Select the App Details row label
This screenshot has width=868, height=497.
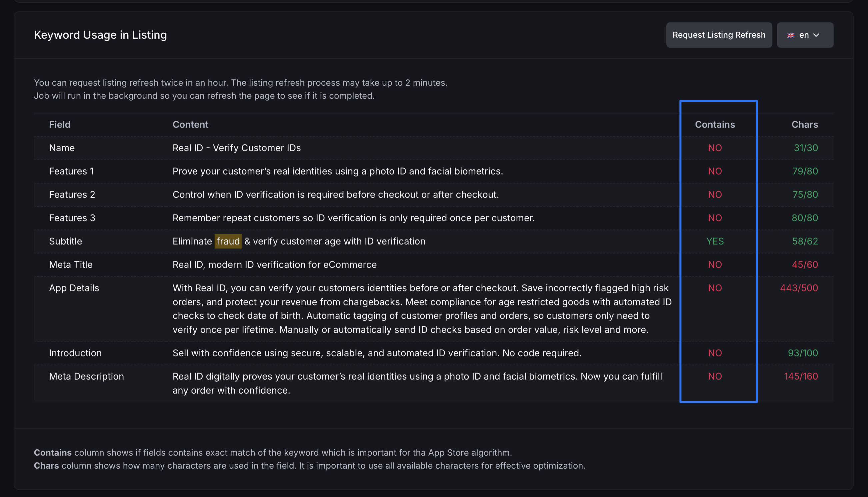tap(74, 288)
